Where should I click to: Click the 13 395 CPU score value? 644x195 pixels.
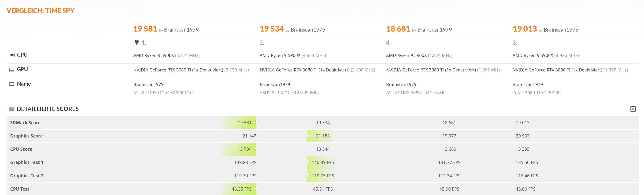523,149
